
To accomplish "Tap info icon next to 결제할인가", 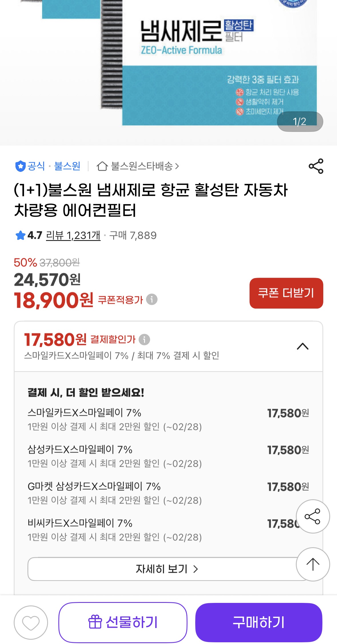I will pos(144,339).
